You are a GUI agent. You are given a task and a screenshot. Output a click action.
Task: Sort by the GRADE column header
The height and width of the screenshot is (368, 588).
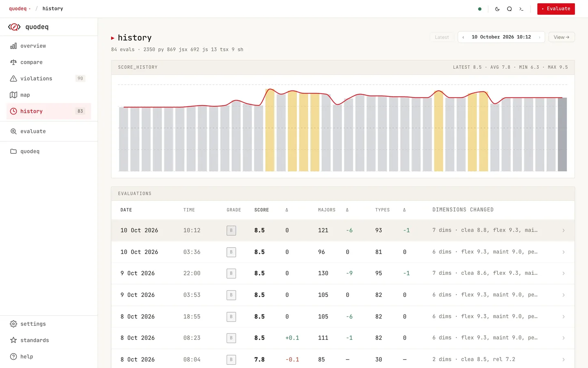coord(234,210)
